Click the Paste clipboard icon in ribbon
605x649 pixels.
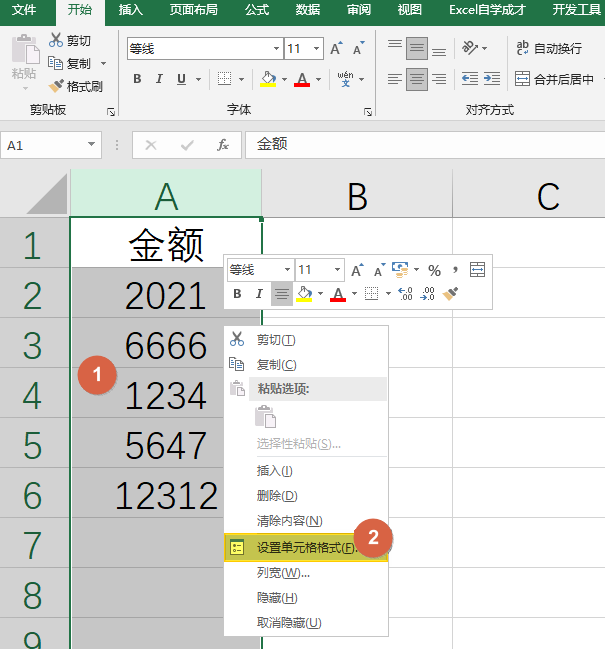25,50
